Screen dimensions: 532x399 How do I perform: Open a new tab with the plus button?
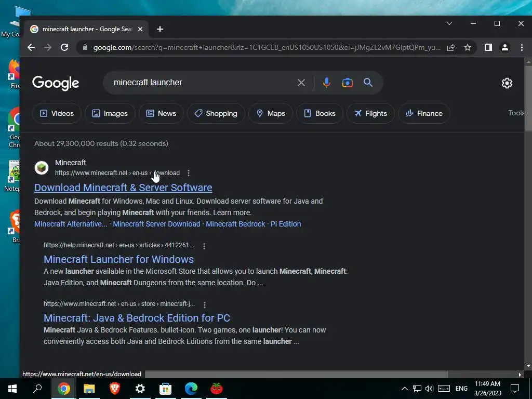pos(160,29)
